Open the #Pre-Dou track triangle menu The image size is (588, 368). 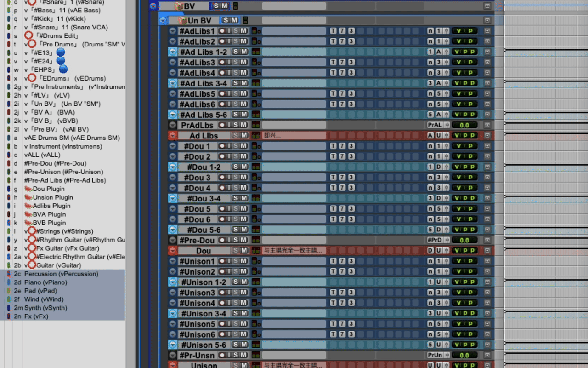point(173,240)
